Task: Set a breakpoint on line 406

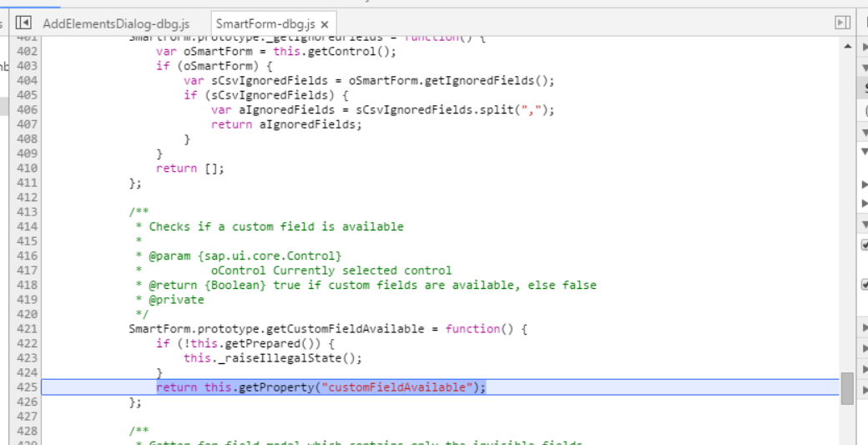Action: pyautogui.click(x=26, y=109)
